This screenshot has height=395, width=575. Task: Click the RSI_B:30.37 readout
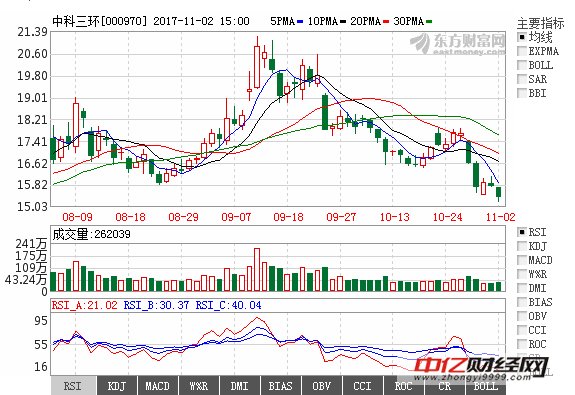(x=156, y=305)
